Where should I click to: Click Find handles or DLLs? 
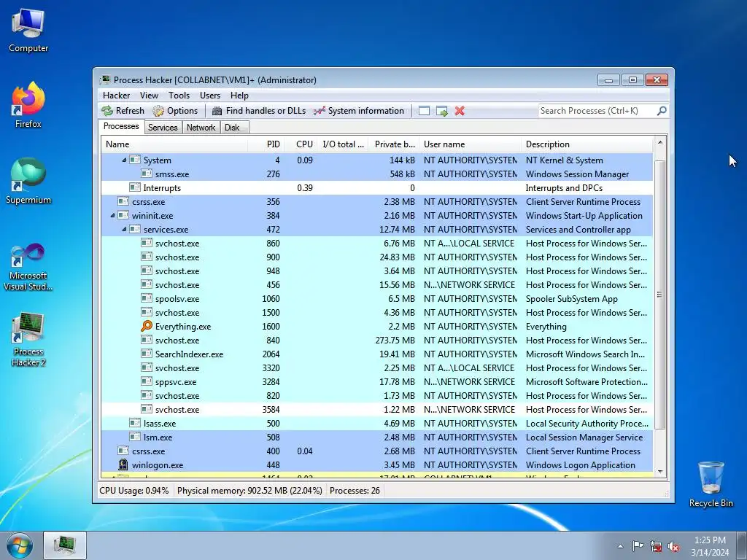coord(259,111)
